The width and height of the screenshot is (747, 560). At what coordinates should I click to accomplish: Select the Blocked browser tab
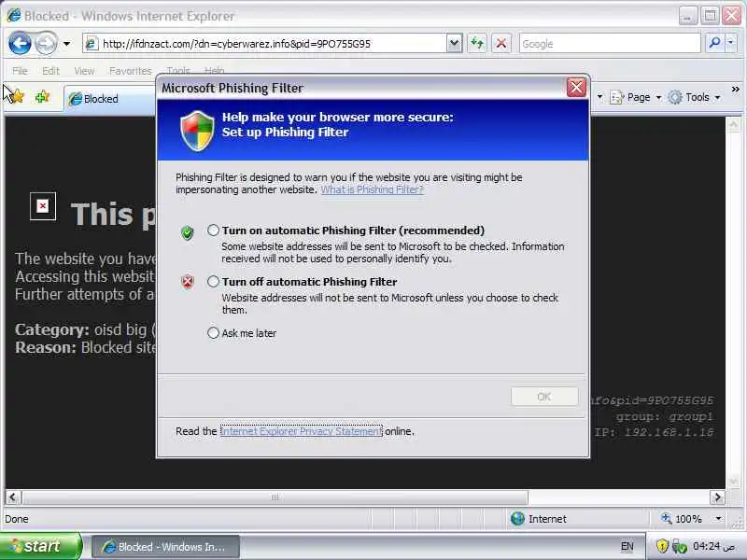point(109,99)
